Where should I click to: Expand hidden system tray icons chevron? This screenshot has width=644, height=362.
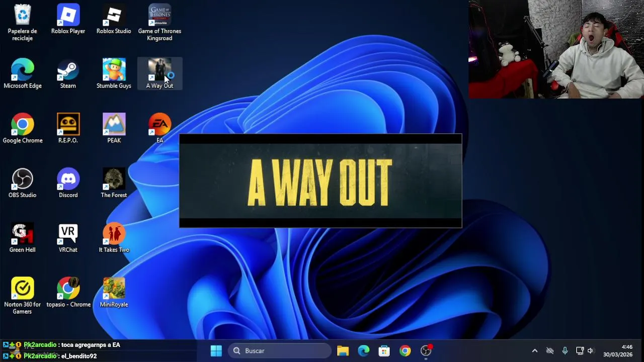point(535,351)
